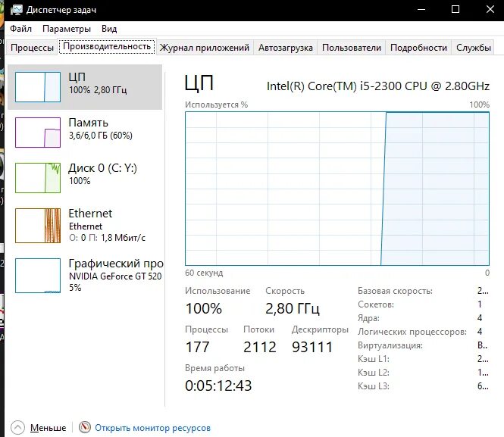Viewport: 504px width, 437px height.
Task: Open the Подробности tab
Action: click(x=418, y=48)
